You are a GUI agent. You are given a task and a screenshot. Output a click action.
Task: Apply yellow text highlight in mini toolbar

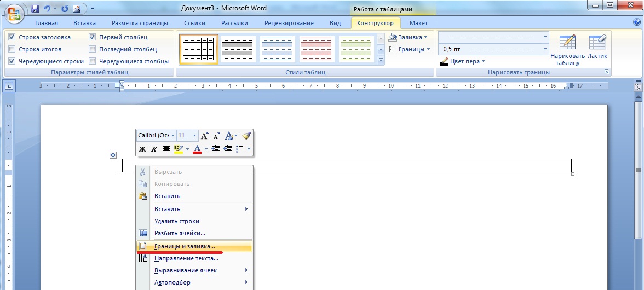[179, 149]
